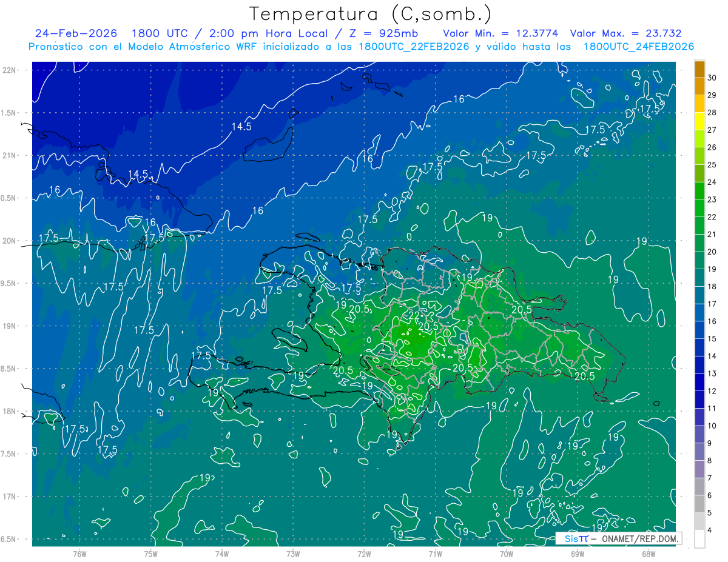Viewport: 728px width, 562px height.
Task: Click the colorbar legend label '21'
Action: (x=712, y=235)
